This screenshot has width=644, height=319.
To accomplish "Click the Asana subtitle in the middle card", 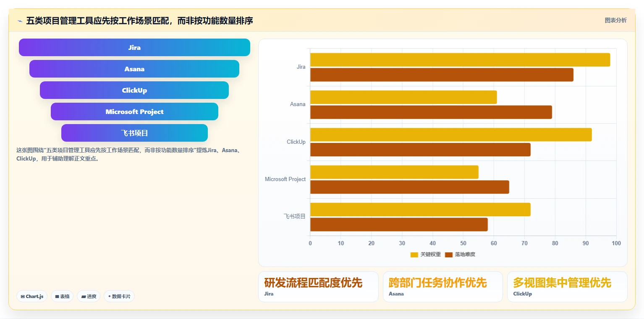I will pos(396,294).
